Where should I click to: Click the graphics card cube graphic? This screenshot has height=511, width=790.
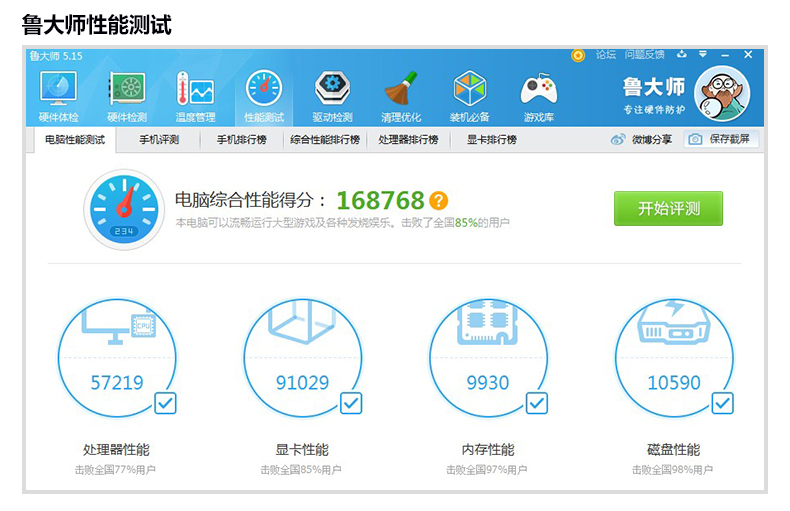[x=302, y=321]
